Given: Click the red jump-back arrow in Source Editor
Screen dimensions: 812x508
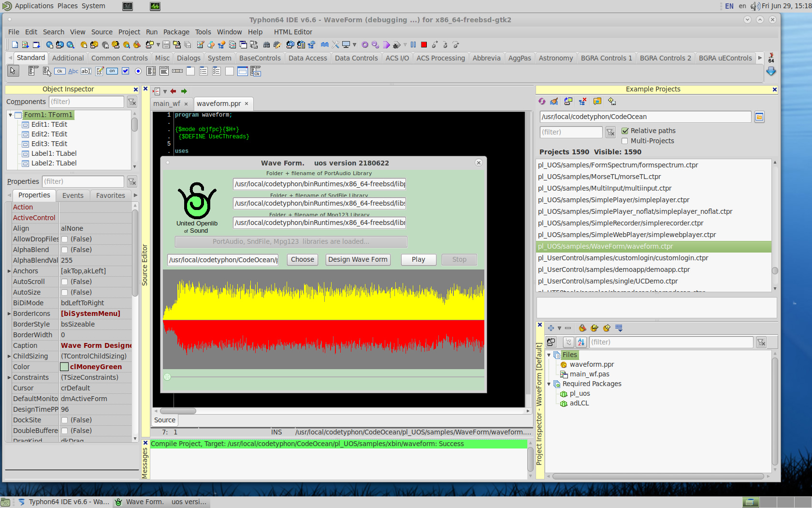Looking at the screenshot, I should [173, 91].
